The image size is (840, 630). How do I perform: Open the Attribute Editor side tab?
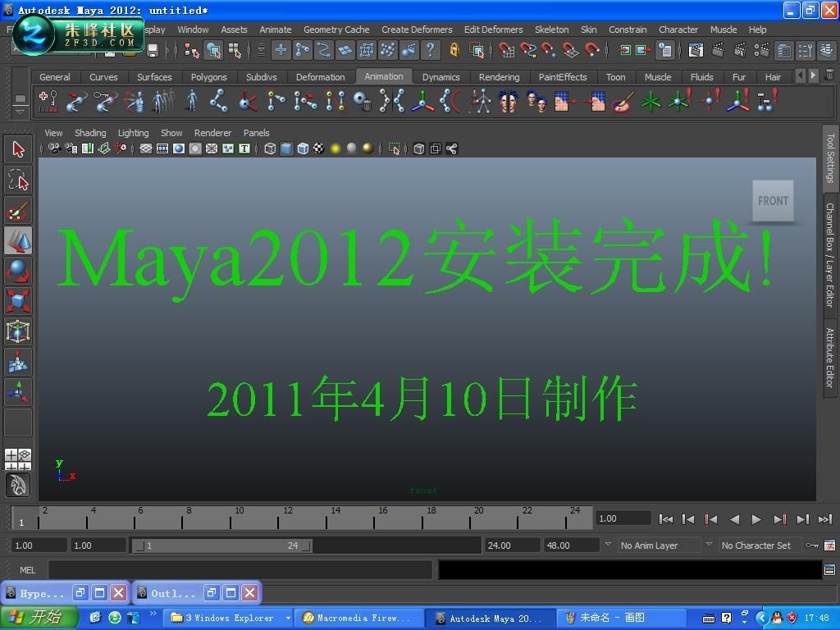click(830, 358)
